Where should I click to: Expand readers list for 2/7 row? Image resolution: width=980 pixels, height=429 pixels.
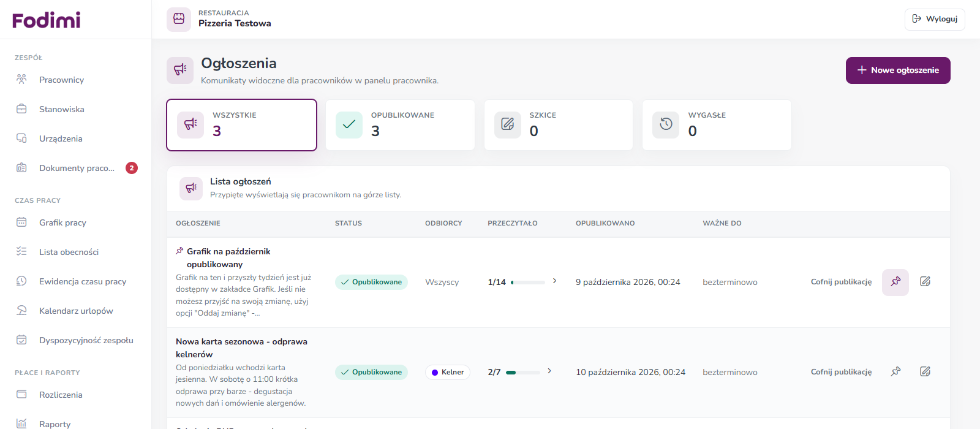pos(549,371)
